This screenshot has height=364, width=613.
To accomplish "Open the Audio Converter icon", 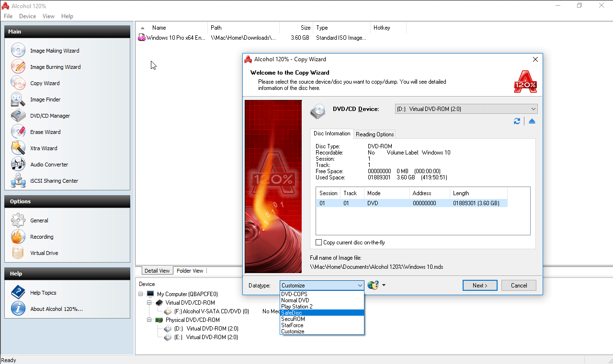I will coord(18,165).
